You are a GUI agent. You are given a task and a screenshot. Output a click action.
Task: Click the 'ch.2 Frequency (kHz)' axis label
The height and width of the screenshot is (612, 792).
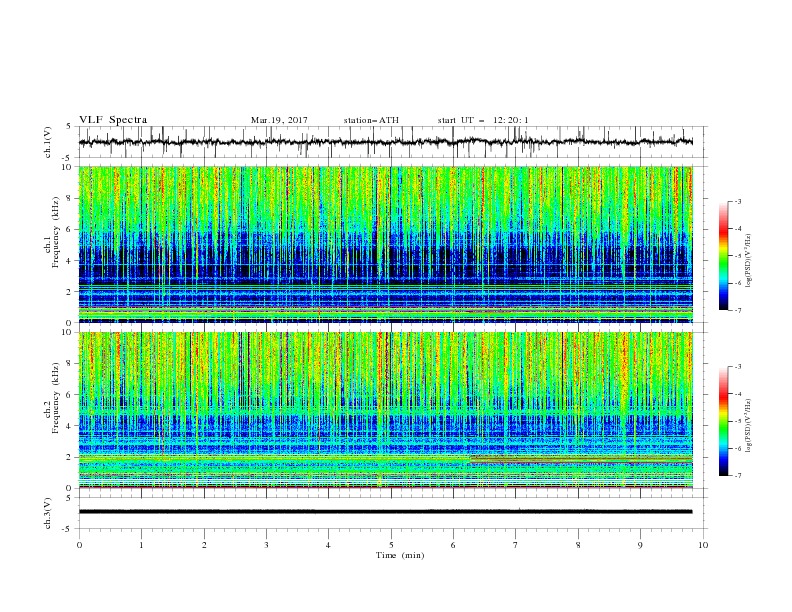coord(53,398)
